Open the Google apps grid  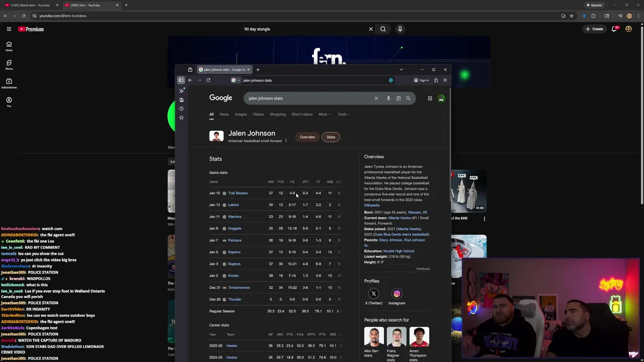pyautogui.click(x=430, y=99)
